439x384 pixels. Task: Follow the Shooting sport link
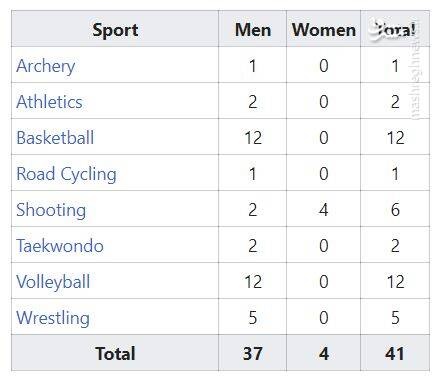[51, 210]
